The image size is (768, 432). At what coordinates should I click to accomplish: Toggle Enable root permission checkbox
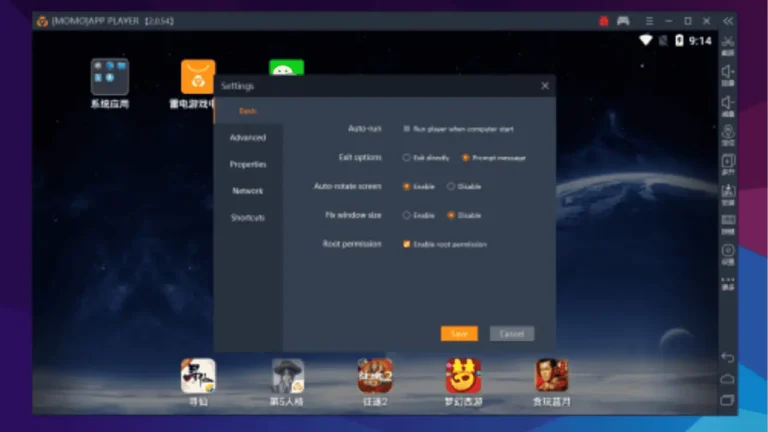407,244
